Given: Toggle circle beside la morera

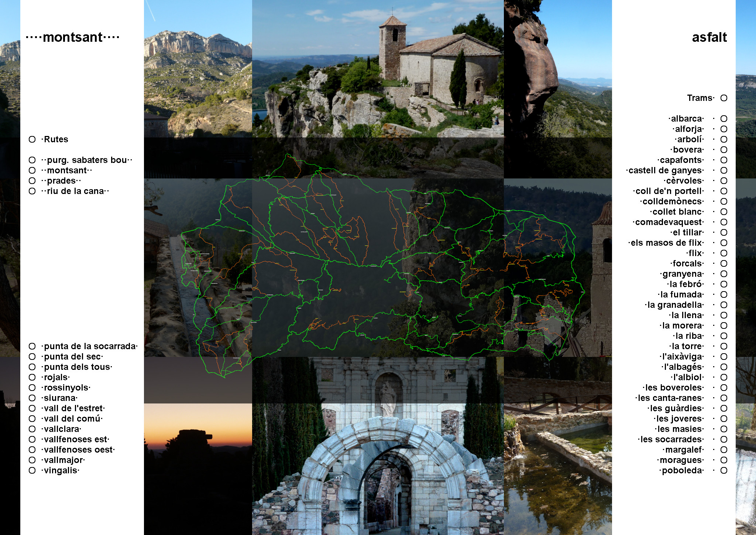Looking at the screenshot, I should [724, 326].
